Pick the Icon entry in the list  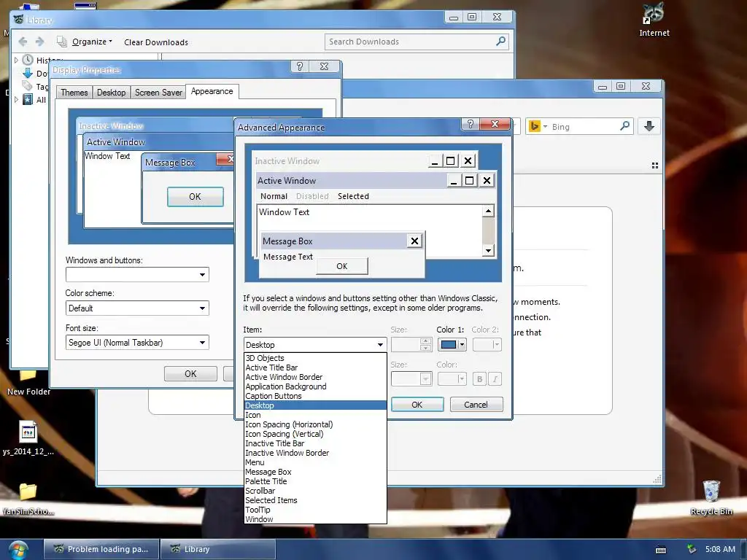(x=315, y=415)
